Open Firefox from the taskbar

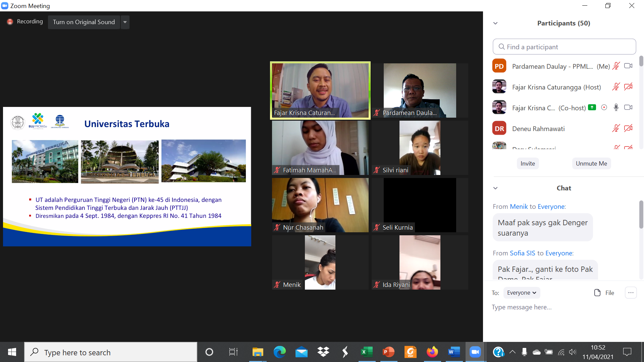(x=432, y=352)
